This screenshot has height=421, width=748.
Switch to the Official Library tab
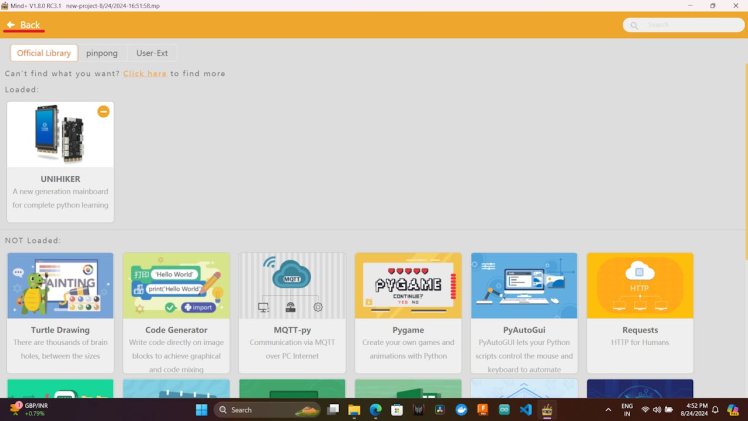click(x=44, y=53)
